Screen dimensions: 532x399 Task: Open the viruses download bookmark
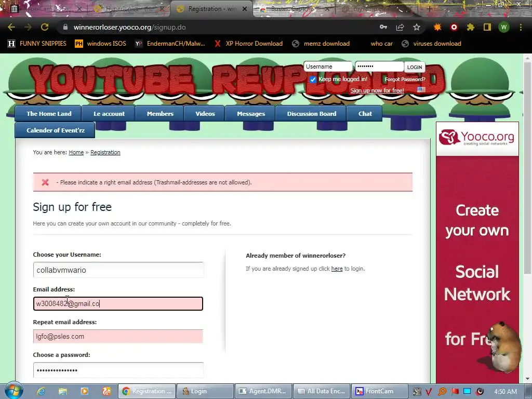click(431, 44)
